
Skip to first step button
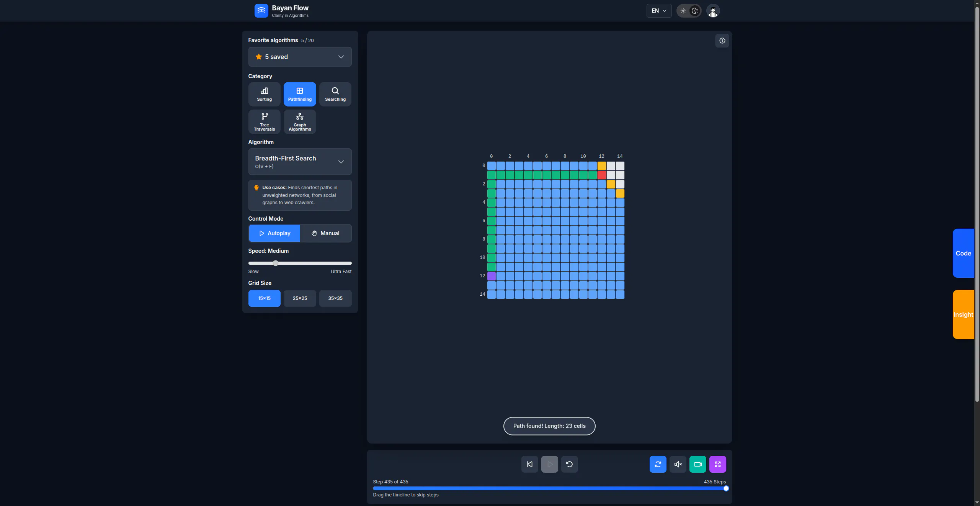click(529, 464)
